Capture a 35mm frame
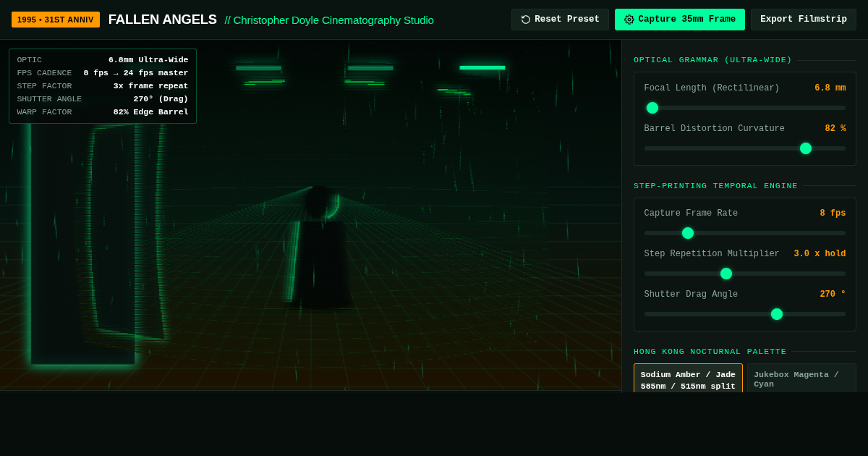Image resolution: width=868 pixels, height=456 pixels. pos(680,20)
